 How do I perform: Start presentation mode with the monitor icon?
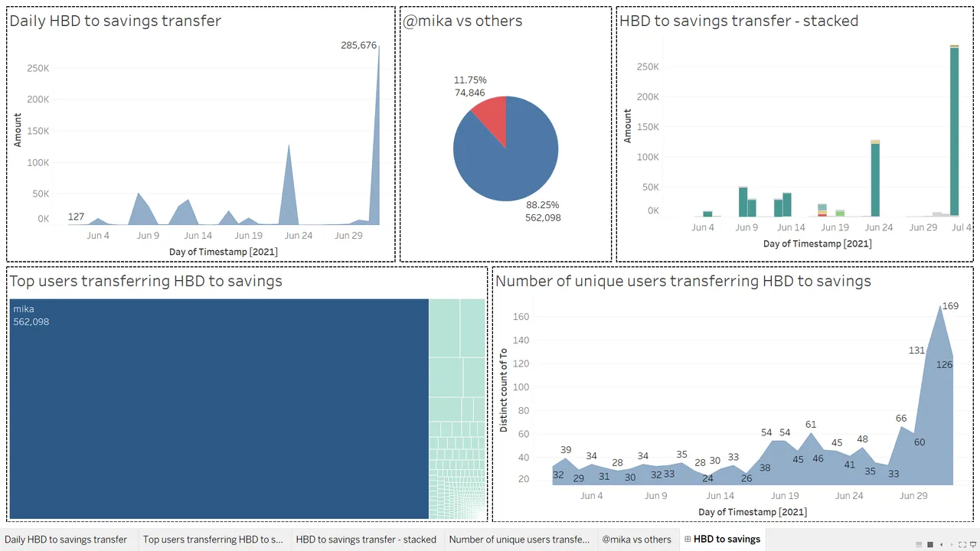pos(973,545)
